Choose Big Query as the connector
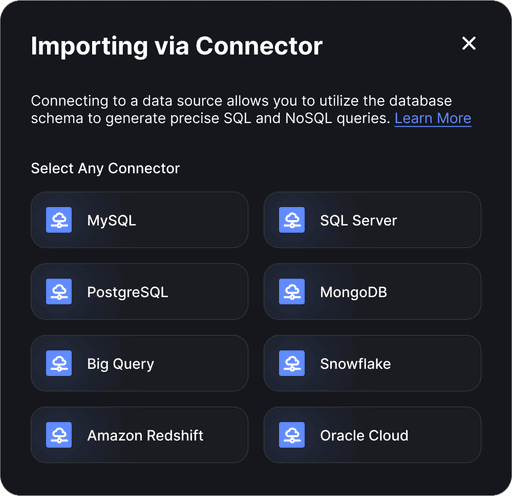The width and height of the screenshot is (512, 496). click(139, 363)
